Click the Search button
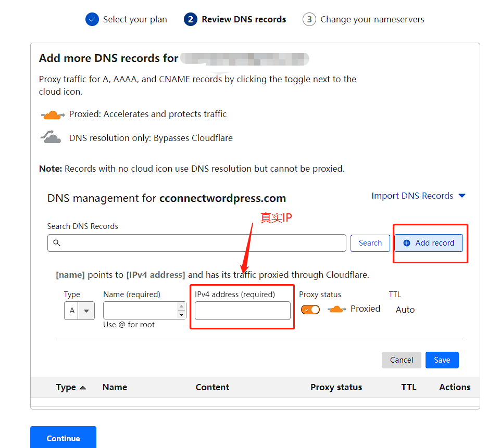This screenshot has height=448, width=500. 370,243
